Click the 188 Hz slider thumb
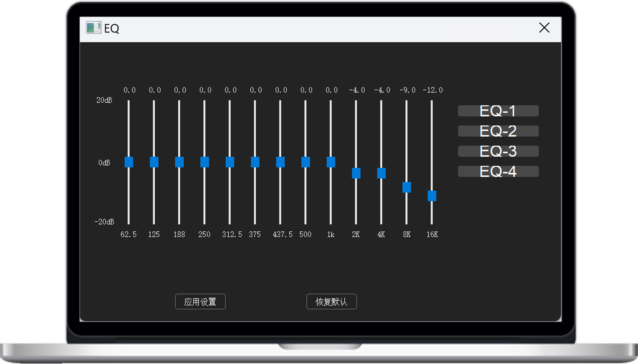The width and height of the screenshot is (638, 364). pyautogui.click(x=179, y=162)
